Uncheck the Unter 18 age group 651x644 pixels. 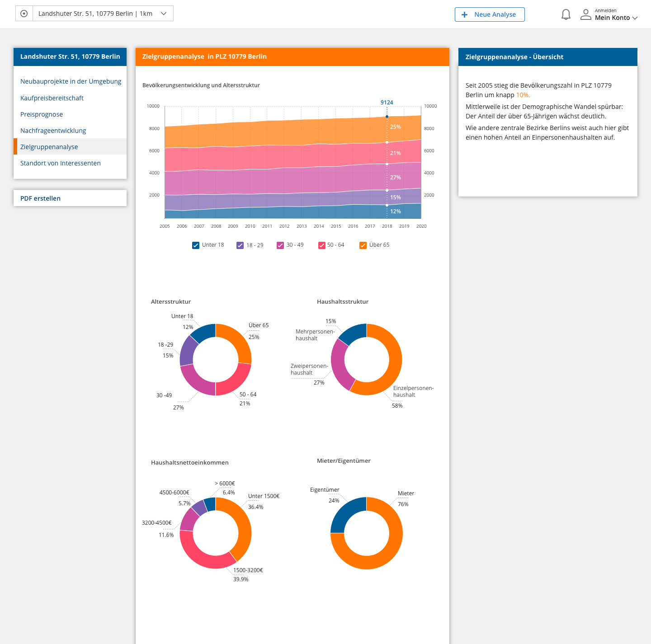coord(195,245)
